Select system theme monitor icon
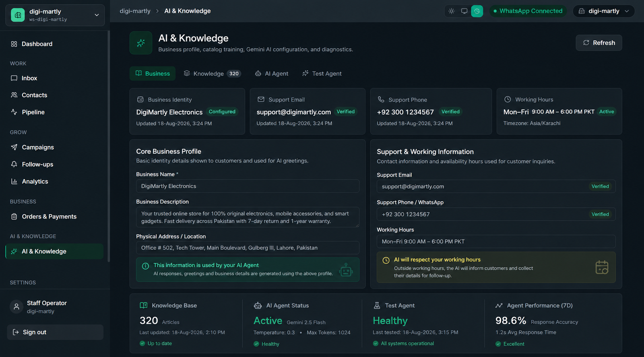The width and height of the screenshot is (644, 357). [x=464, y=11]
